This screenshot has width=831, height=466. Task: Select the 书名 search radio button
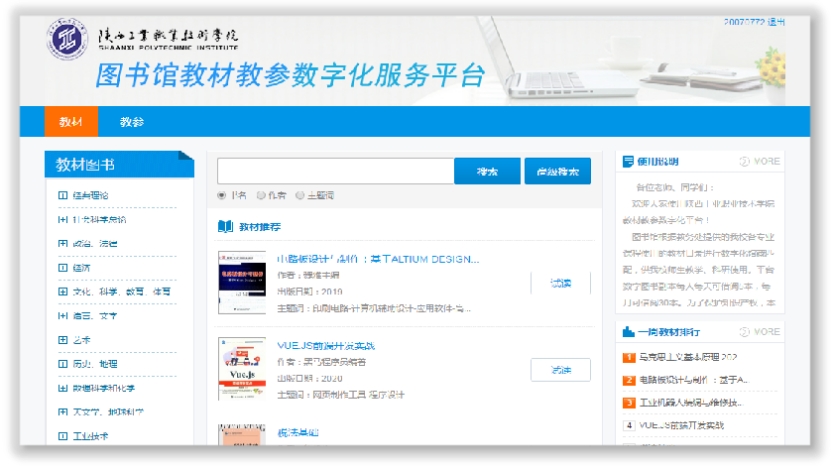point(222,196)
